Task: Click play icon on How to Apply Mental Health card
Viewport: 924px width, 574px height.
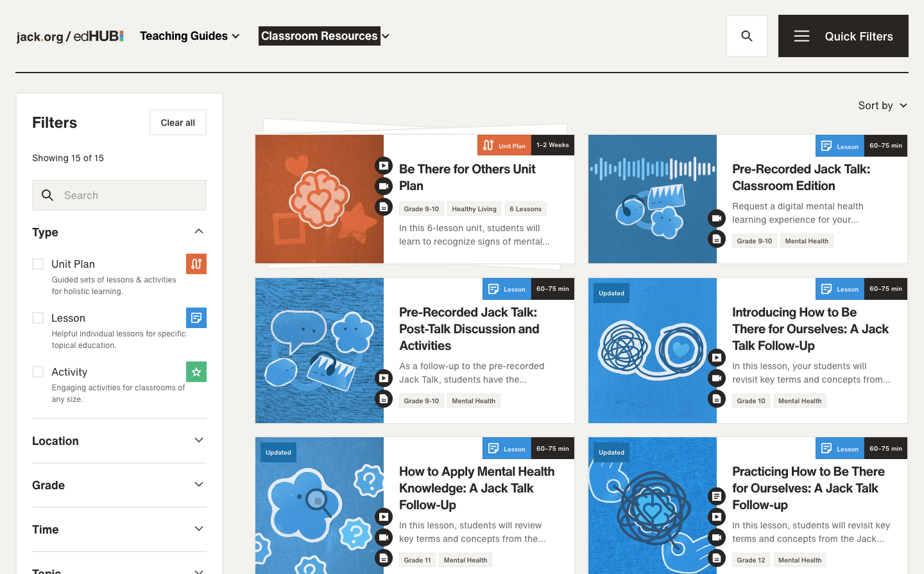Action: tap(384, 517)
